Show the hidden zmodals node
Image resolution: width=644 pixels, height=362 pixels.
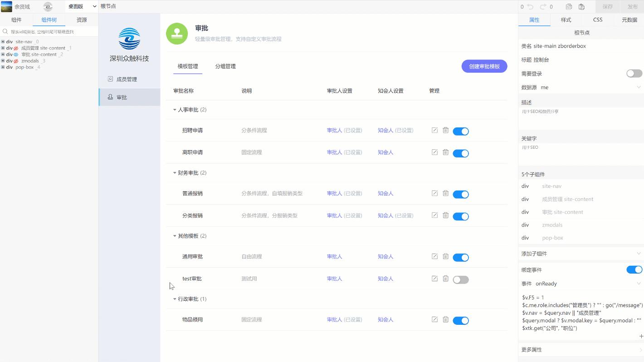point(16,61)
